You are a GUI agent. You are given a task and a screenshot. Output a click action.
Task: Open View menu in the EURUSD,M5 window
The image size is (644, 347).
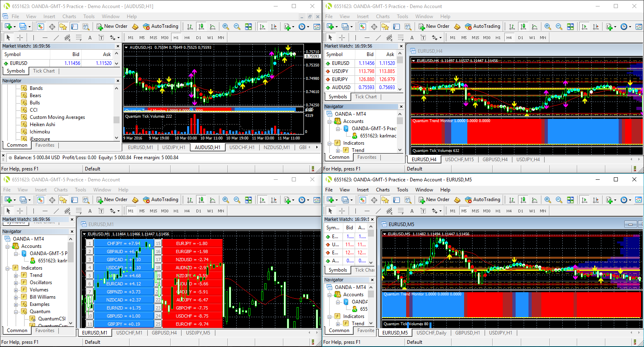coord(345,190)
